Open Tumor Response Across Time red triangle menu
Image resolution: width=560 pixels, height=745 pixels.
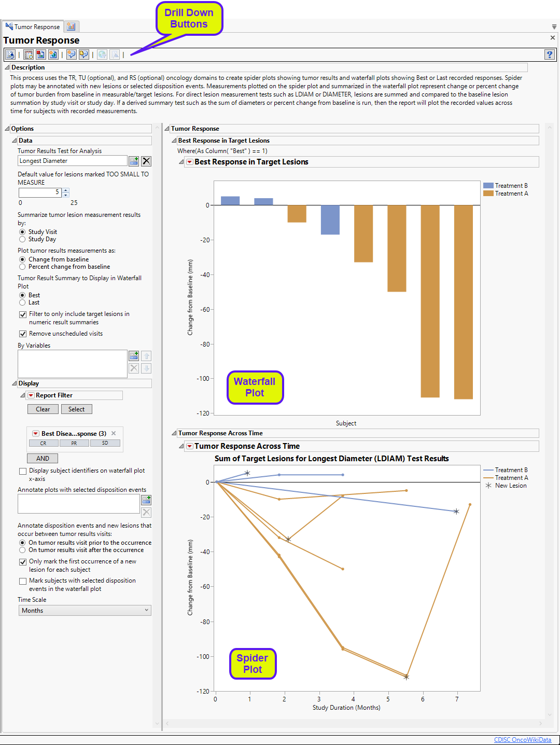pyautogui.click(x=190, y=446)
